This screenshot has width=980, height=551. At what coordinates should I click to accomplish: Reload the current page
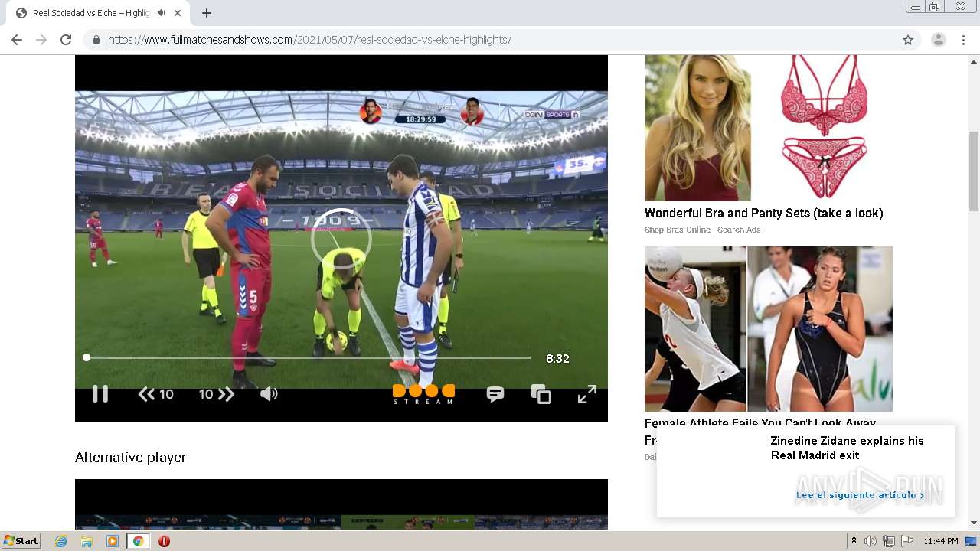(x=66, y=40)
